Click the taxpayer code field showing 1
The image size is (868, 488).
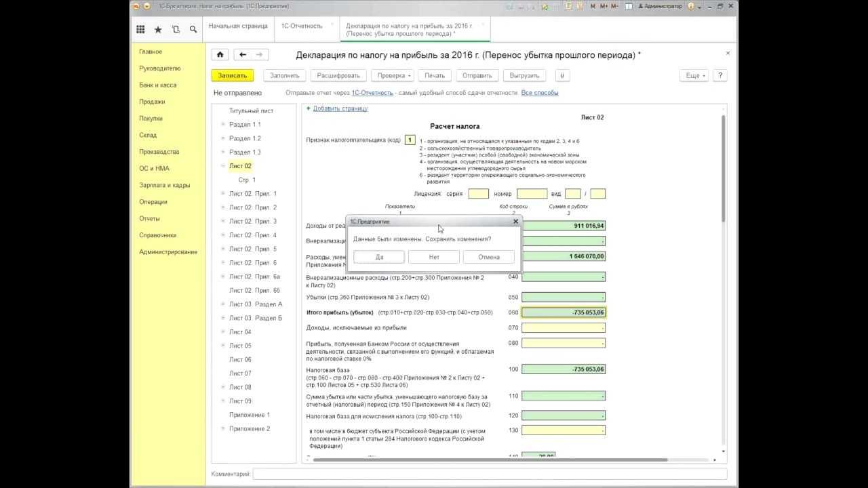(410, 140)
